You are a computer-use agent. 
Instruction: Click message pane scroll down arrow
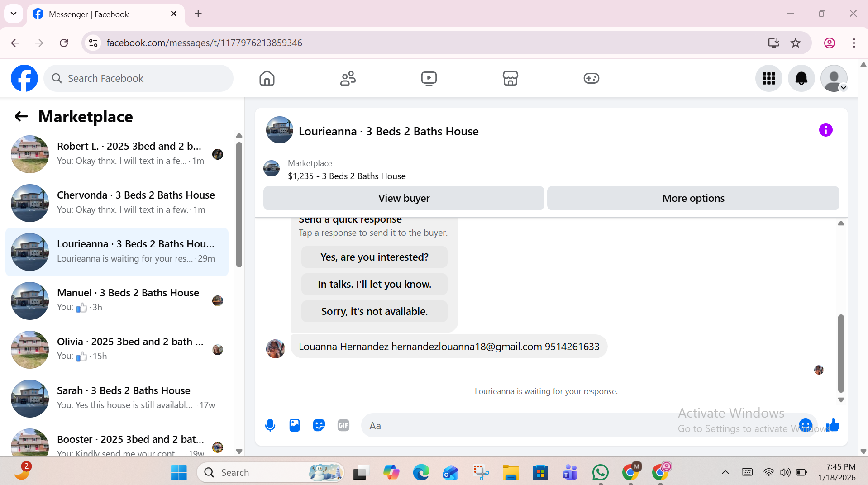pyautogui.click(x=841, y=400)
